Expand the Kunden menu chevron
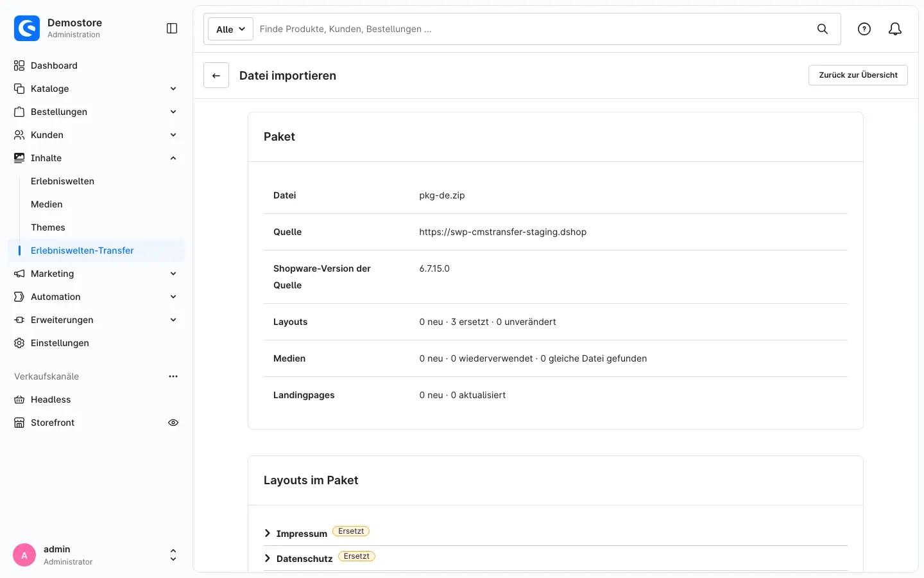This screenshot has height=578, width=924. point(173,135)
